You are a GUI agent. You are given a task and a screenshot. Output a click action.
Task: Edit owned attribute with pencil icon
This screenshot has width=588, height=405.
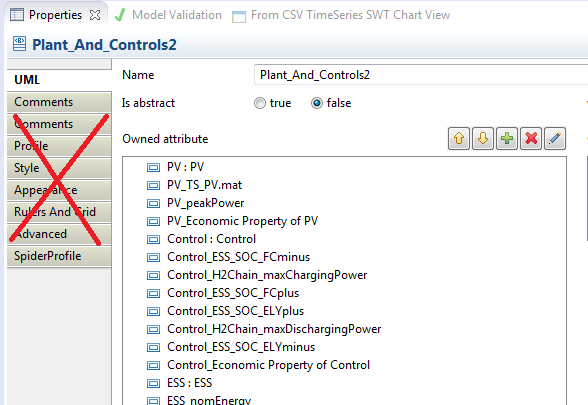coord(555,139)
